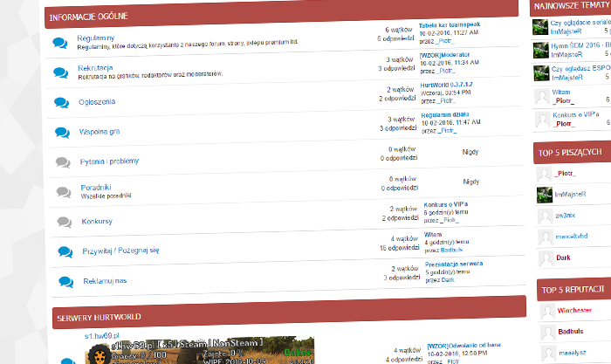Open last post Prezentacja serwera

pos(454,264)
